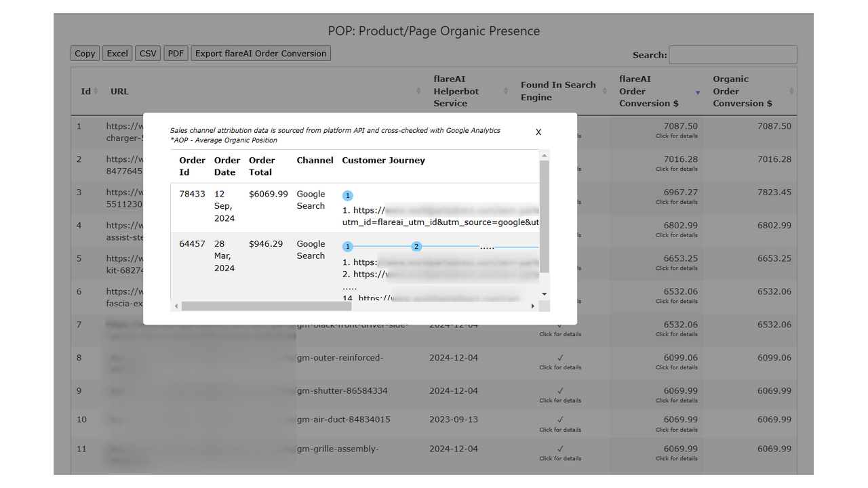
Task: Click the Channel column header in popup
Action: coord(315,161)
